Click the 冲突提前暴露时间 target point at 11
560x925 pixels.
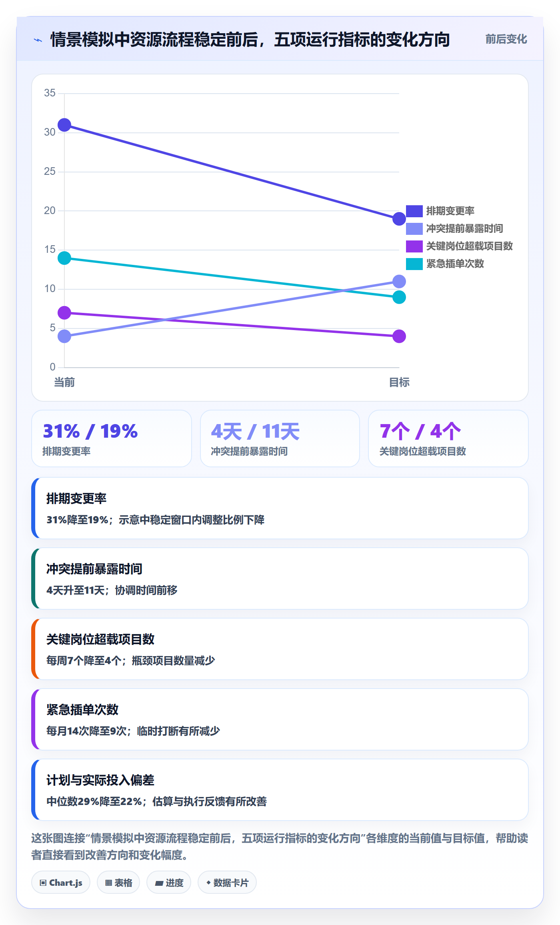(399, 282)
